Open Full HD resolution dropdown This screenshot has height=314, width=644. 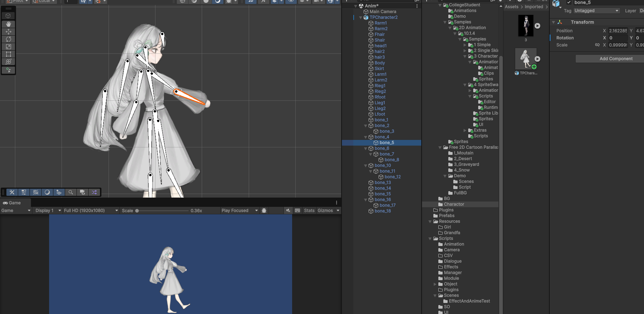(x=91, y=210)
